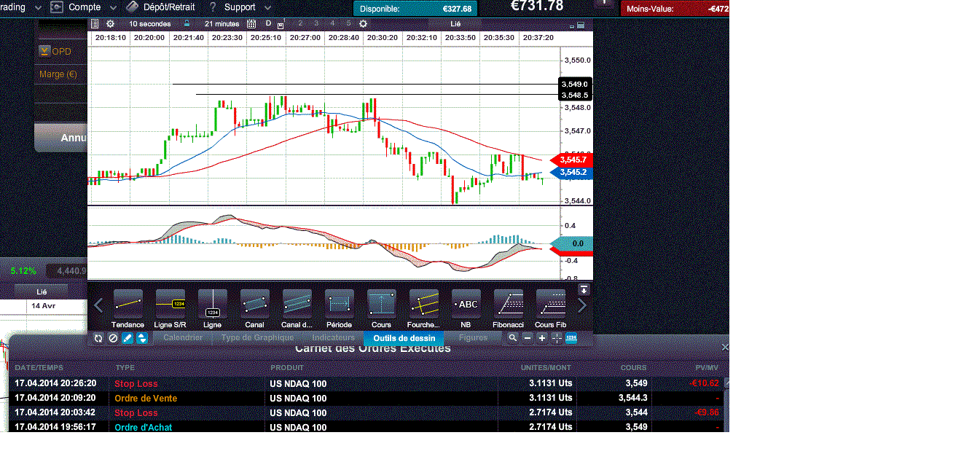Toggle the price label 1234 button
The width and height of the screenshot is (980, 470).
[571, 338]
